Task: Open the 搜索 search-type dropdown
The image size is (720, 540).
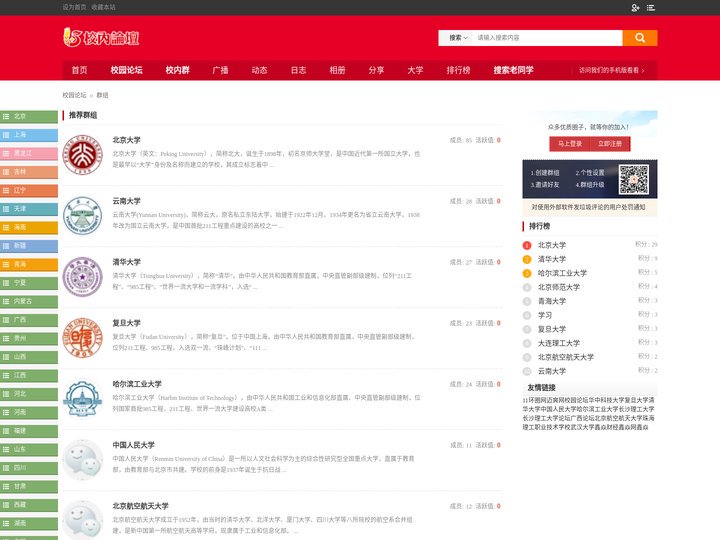Action: click(458, 38)
